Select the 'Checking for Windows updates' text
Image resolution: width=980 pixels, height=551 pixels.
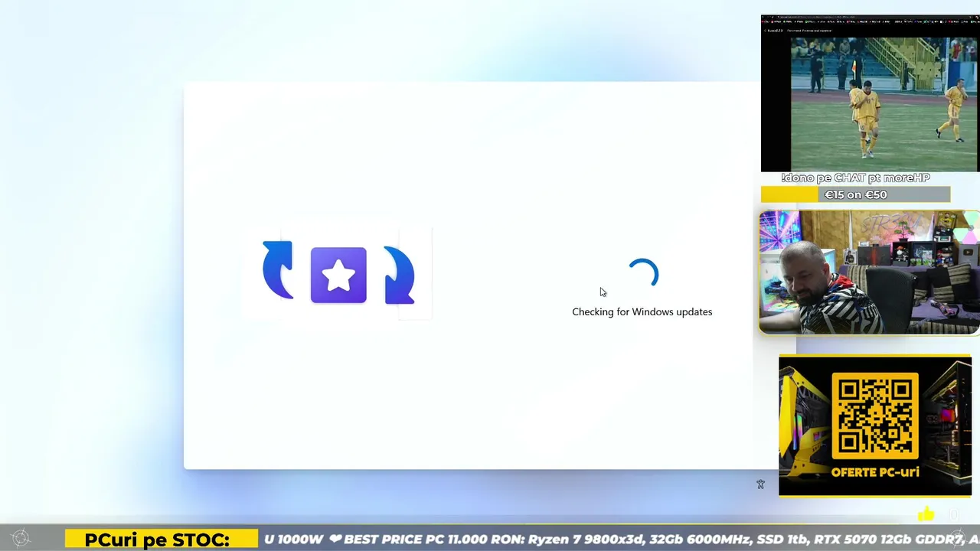pos(642,311)
